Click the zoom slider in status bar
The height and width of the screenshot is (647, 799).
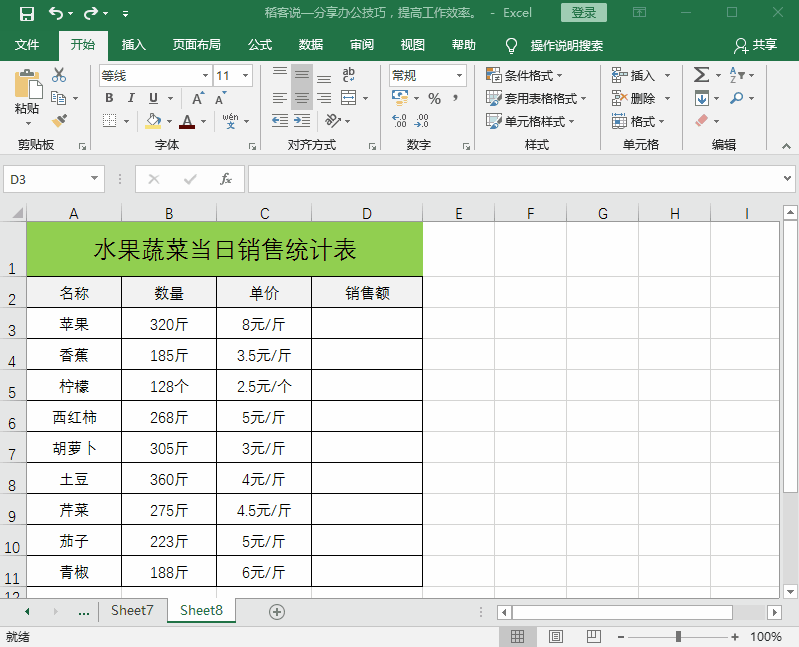point(678,637)
